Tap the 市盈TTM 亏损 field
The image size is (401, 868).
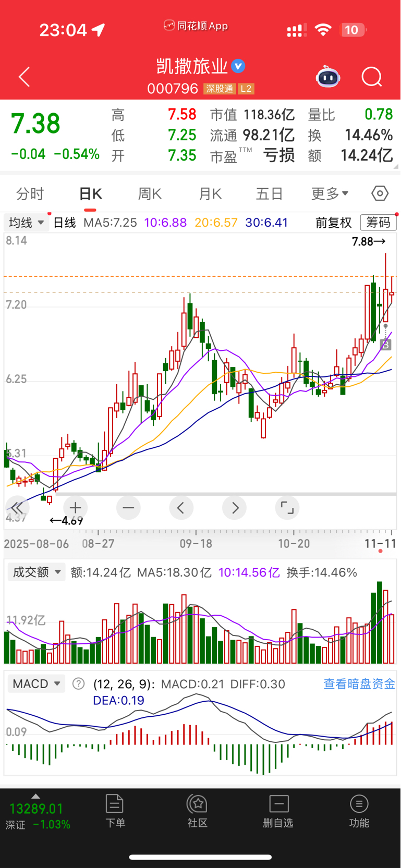(252, 155)
